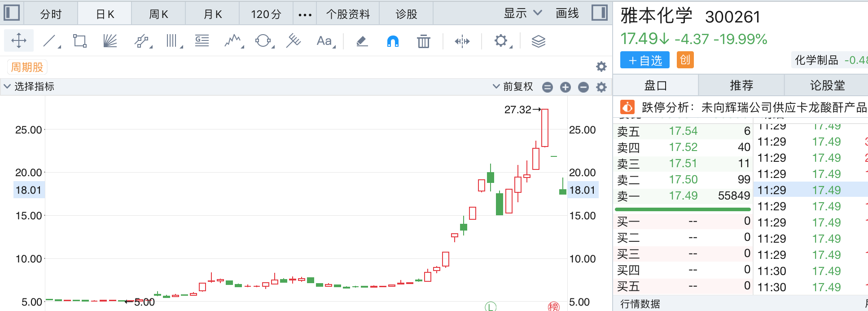Select the rectangle drawing tool
The width and height of the screenshot is (868, 311).
pos(80,41)
